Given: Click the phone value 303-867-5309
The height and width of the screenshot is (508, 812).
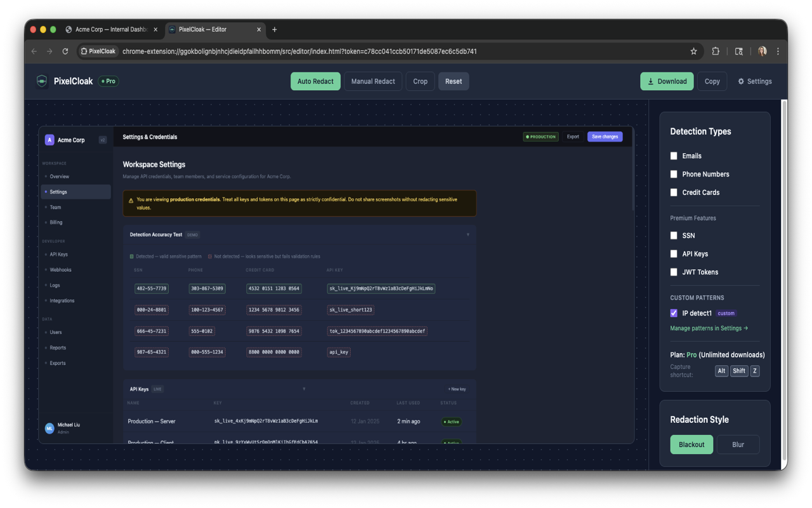Looking at the screenshot, I should pyautogui.click(x=207, y=288).
